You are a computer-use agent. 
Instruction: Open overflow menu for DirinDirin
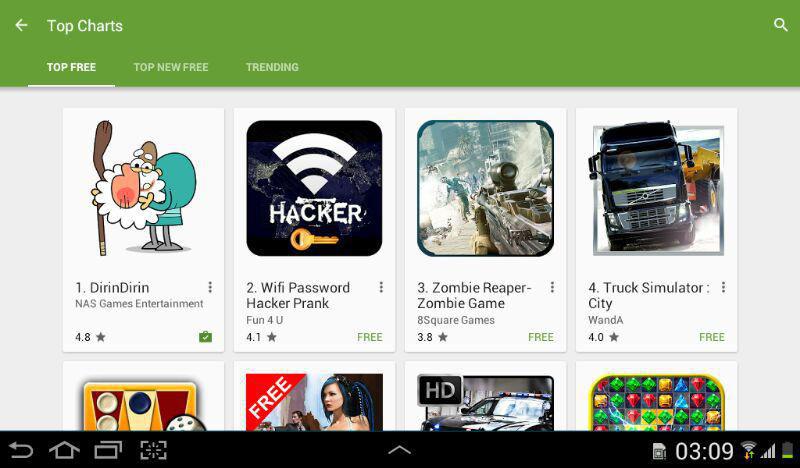210,287
